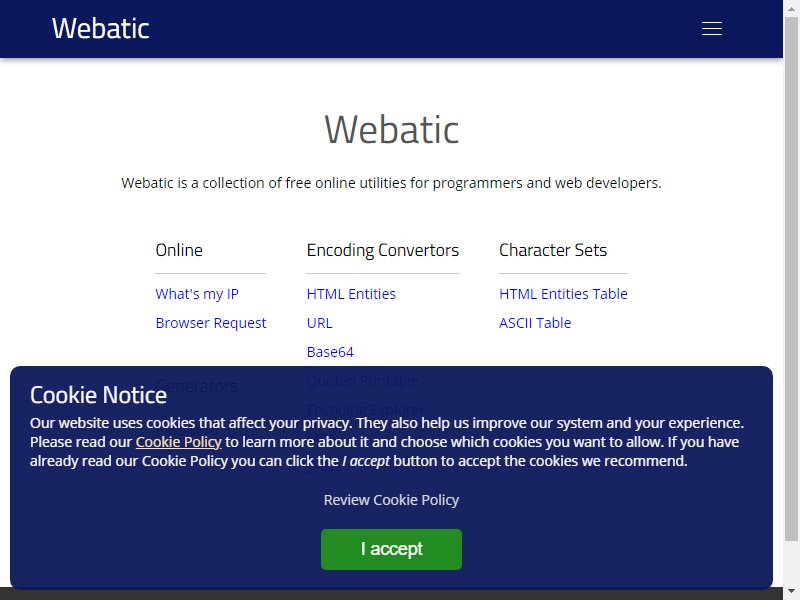Click the Cookie Notice title
This screenshot has height=600, width=800.
click(x=98, y=395)
